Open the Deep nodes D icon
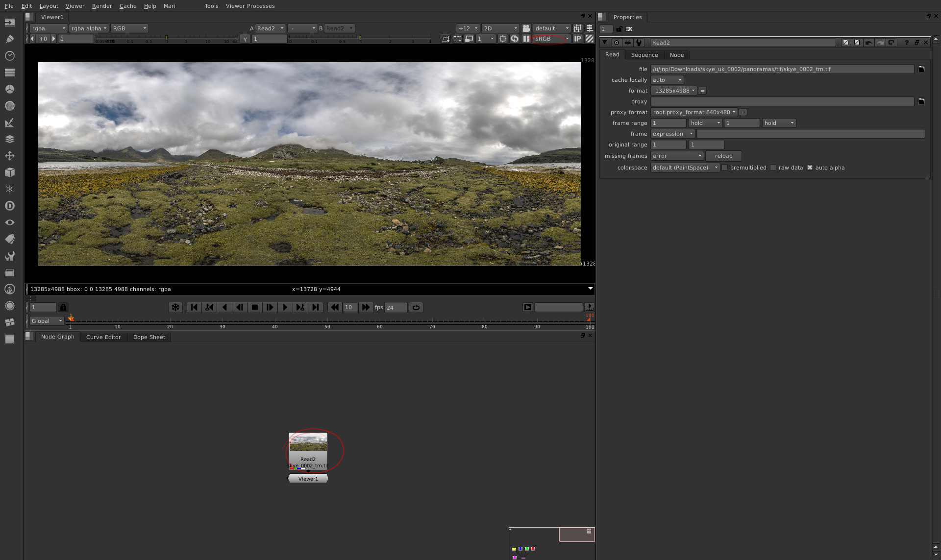Image resolution: width=941 pixels, height=560 pixels. 9,206
